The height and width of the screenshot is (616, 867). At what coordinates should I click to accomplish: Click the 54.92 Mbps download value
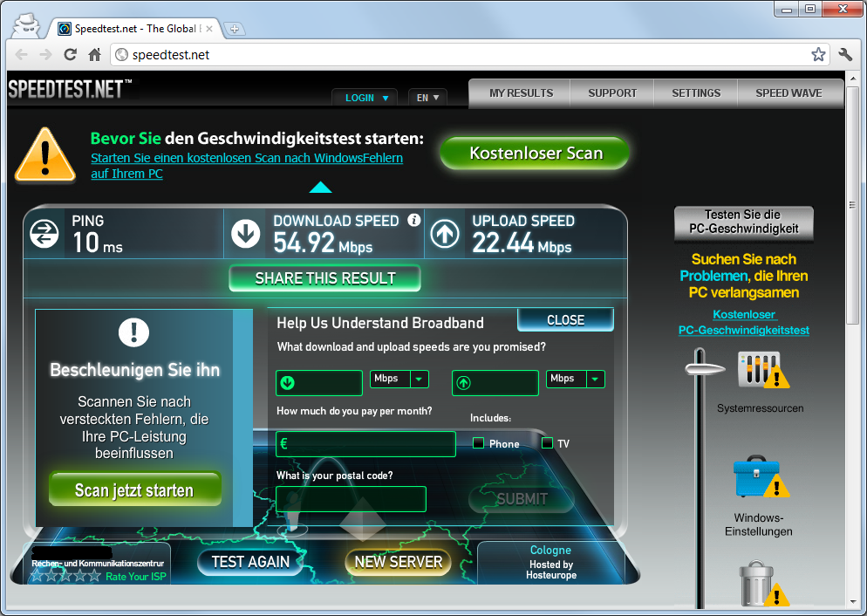click(x=323, y=243)
